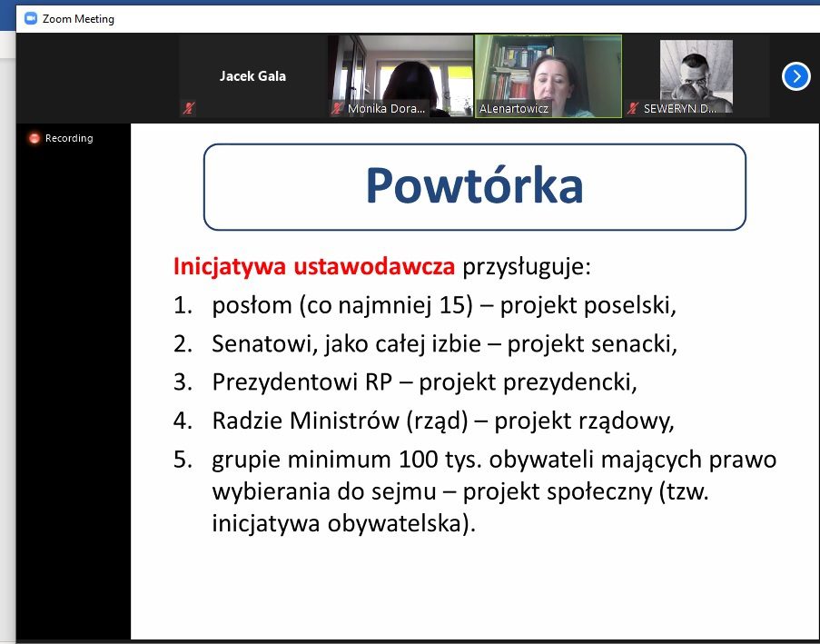
Task: Click the ALenartowicz name label
Action: 514,109
